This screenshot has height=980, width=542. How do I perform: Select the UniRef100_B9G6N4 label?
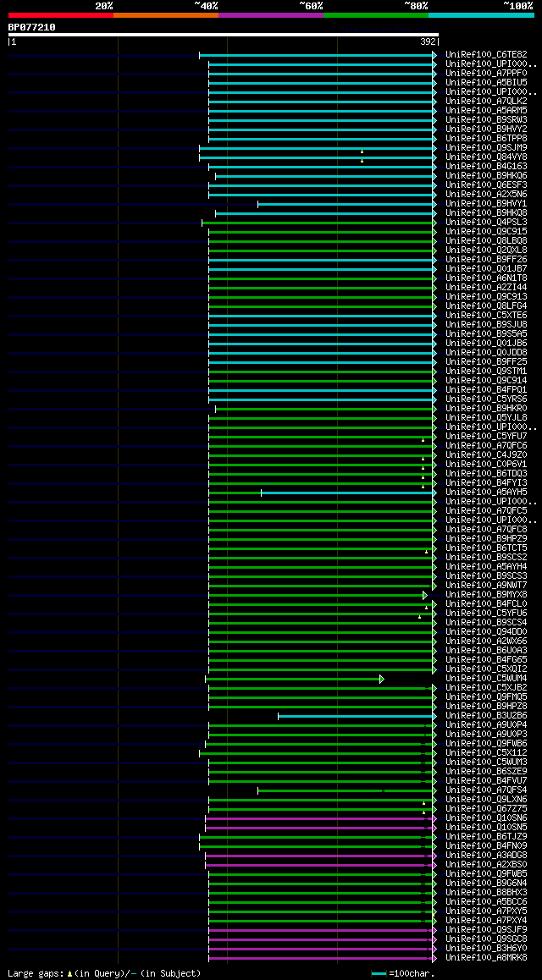(486, 884)
